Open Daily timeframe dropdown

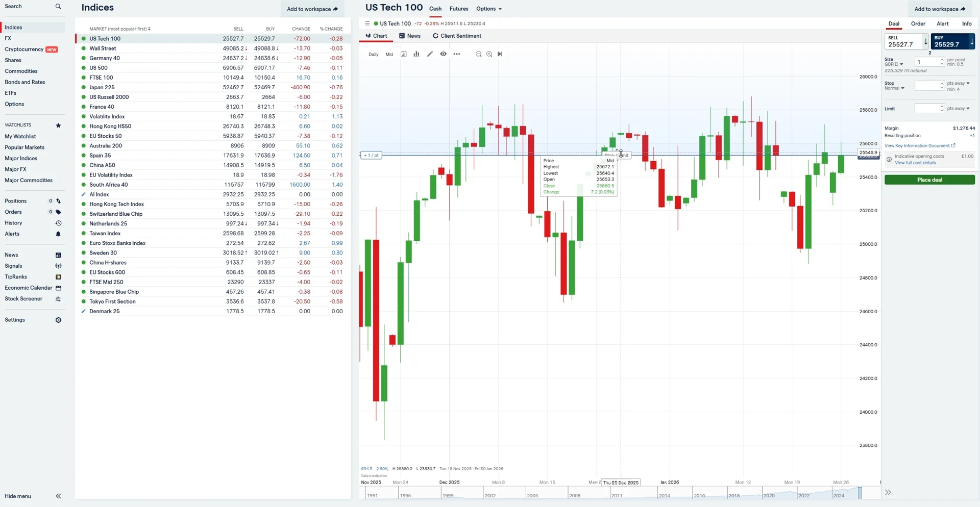pos(374,55)
